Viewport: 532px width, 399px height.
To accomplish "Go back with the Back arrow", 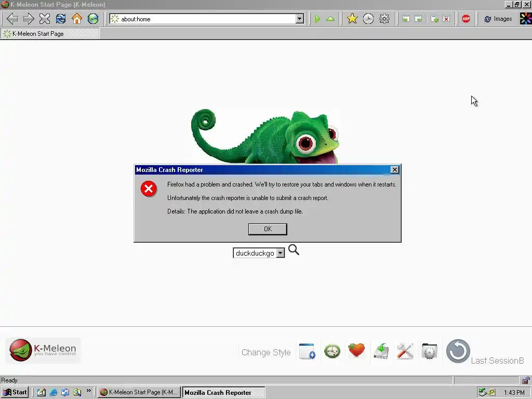I will [12, 19].
